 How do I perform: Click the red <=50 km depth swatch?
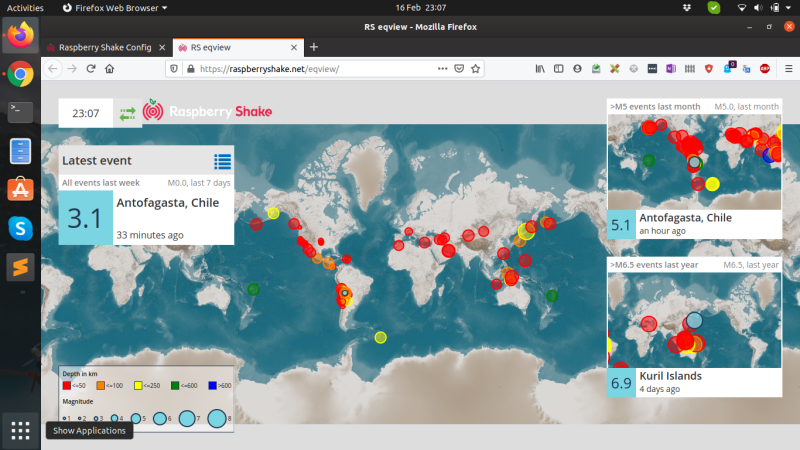click(x=67, y=385)
